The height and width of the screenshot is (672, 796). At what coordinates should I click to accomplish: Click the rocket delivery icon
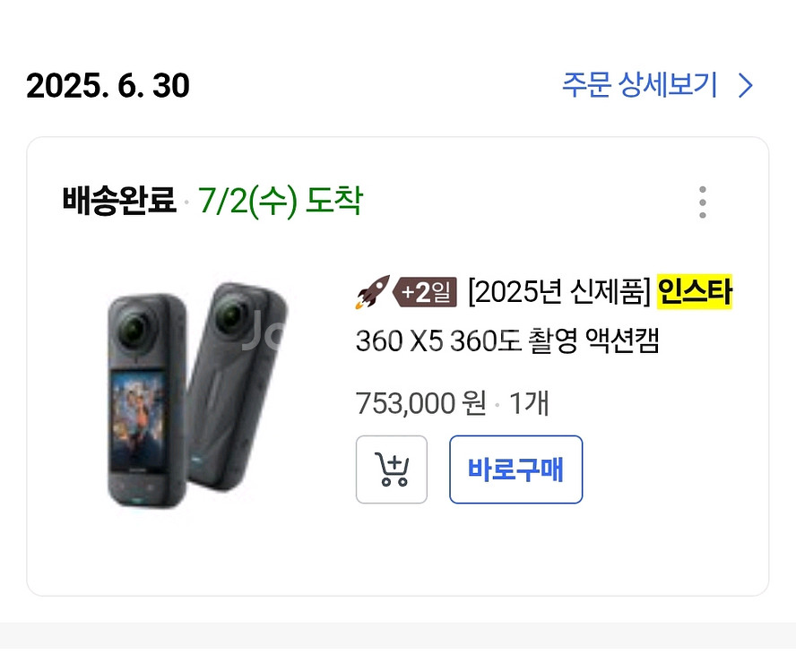coord(372,293)
